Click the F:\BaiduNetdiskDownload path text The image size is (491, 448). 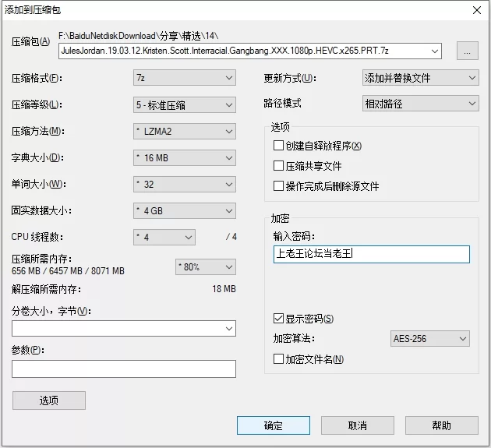coord(139,36)
